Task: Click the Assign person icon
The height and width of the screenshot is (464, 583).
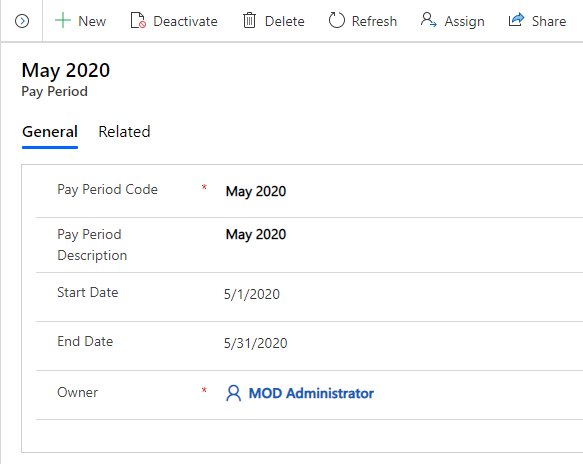Action: [x=428, y=20]
